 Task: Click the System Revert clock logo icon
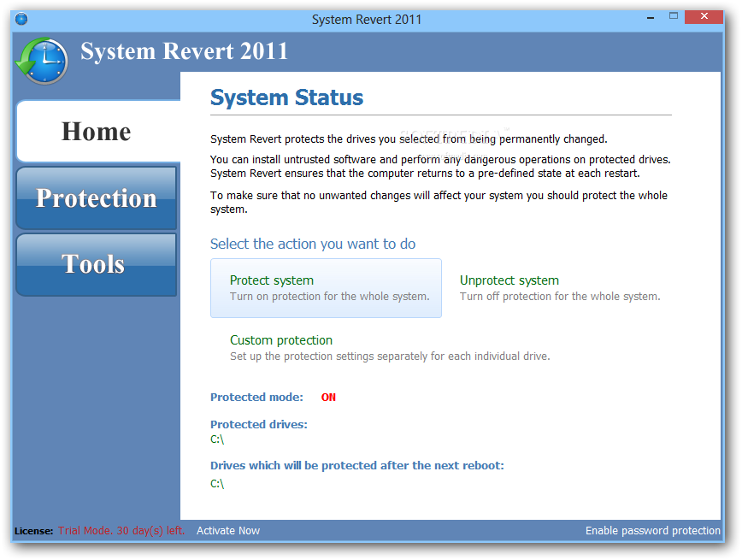(43, 61)
